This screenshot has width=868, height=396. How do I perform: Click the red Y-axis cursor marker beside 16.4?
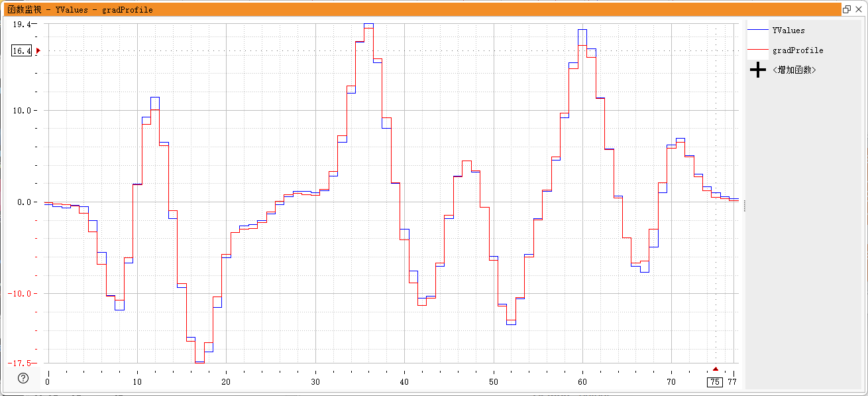[38, 50]
